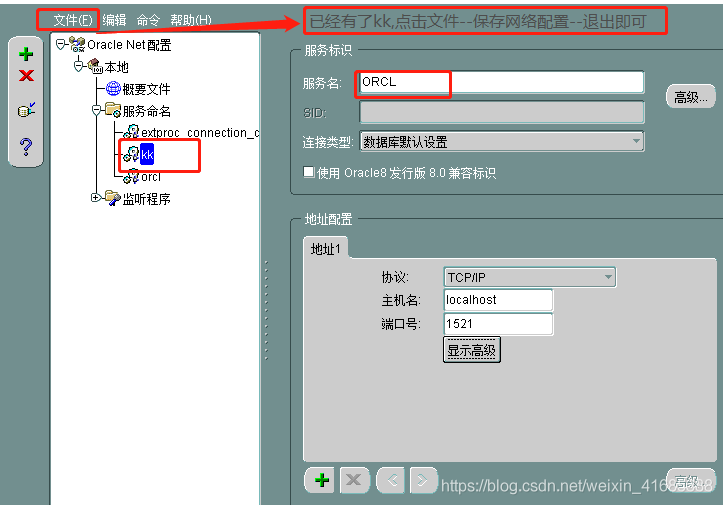Viewport: 723px width, 505px height.
Task: Click the folder icon beside 服务命名
Action: click(x=113, y=110)
